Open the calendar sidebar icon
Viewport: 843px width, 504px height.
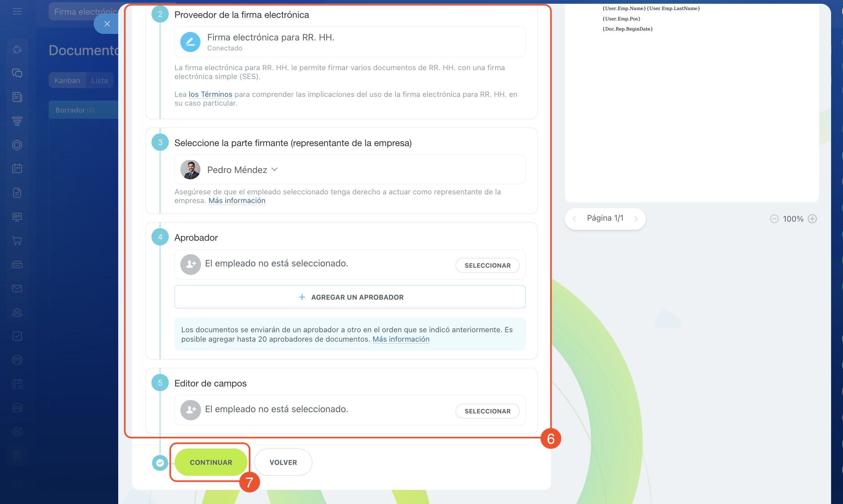point(17,168)
